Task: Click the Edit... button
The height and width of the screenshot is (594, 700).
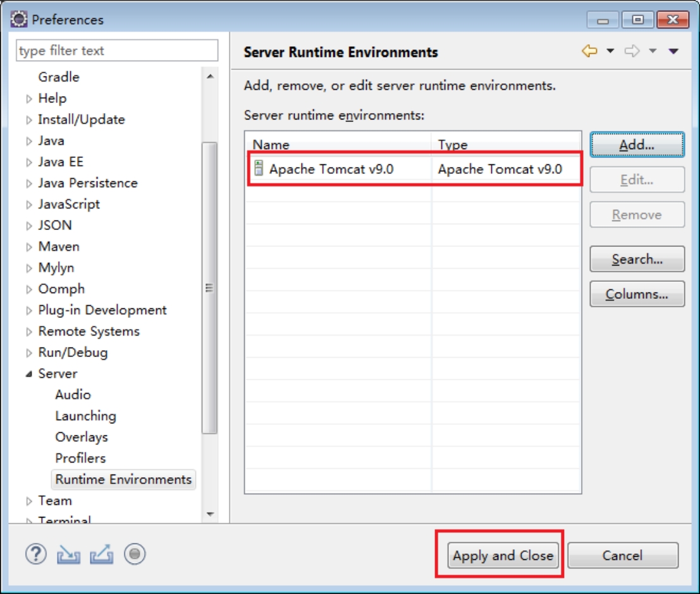Action: click(x=637, y=179)
